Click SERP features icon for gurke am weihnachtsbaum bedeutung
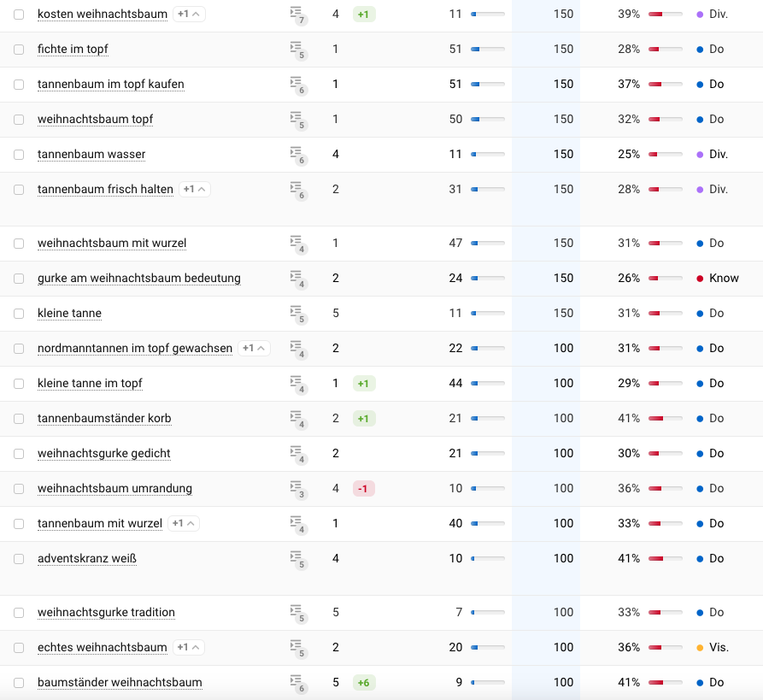This screenshot has height=700, width=763. [296, 279]
